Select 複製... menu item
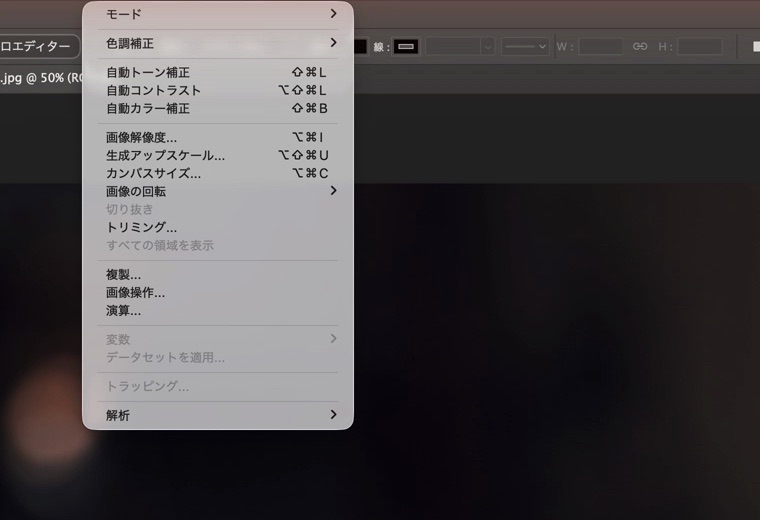760x520 pixels. tap(218, 274)
